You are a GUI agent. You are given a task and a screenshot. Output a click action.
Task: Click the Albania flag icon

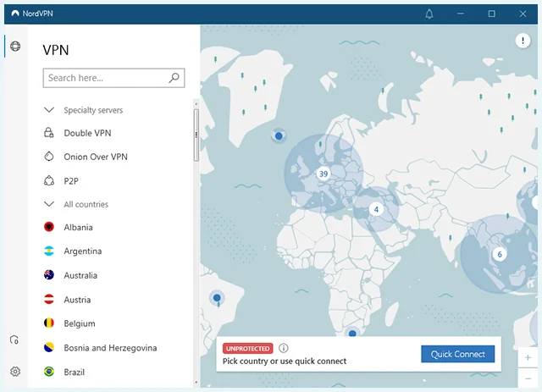click(49, 227)
